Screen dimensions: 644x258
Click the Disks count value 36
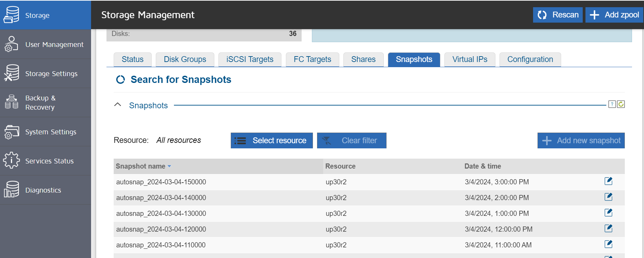(x=293, y=34)
